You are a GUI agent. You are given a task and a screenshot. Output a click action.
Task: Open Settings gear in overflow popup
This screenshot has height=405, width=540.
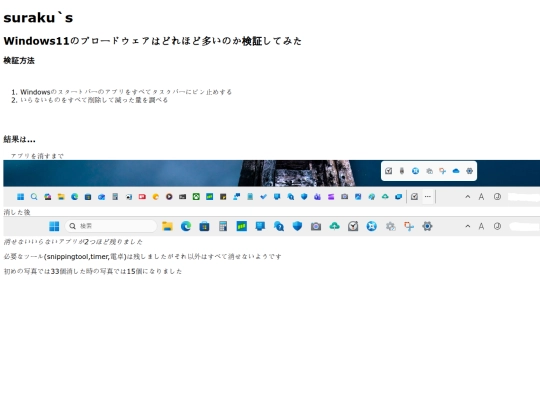[x=469, y=171]
